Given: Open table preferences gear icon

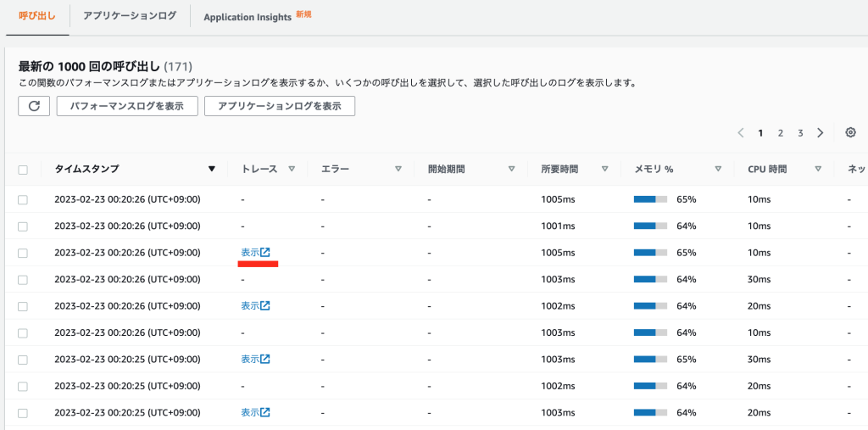Looking at the screenshot, I should pyautogui.click(x=851, y=132).
